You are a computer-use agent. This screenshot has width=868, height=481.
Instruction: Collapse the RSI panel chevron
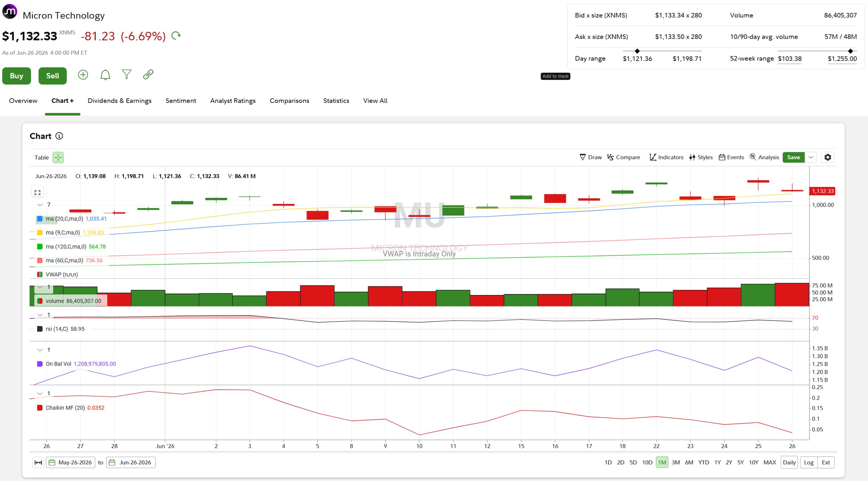point(40,315)
